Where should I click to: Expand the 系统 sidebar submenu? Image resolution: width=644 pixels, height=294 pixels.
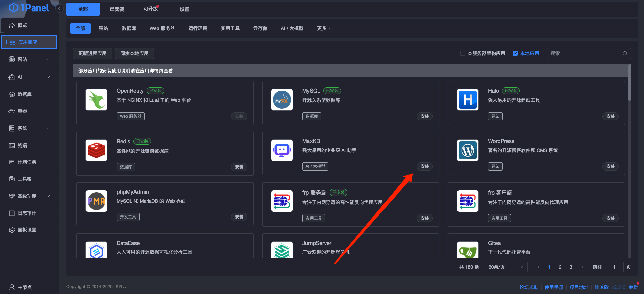point(48,128)
